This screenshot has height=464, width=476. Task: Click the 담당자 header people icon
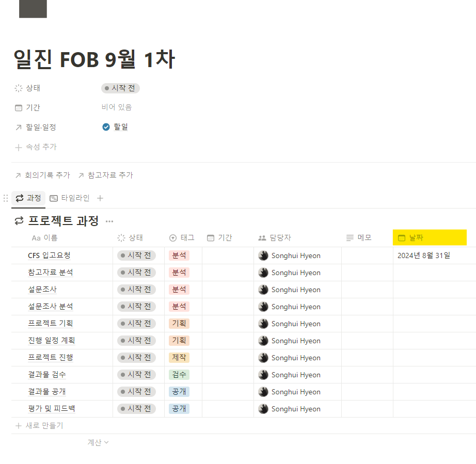(x=262, y=238)
